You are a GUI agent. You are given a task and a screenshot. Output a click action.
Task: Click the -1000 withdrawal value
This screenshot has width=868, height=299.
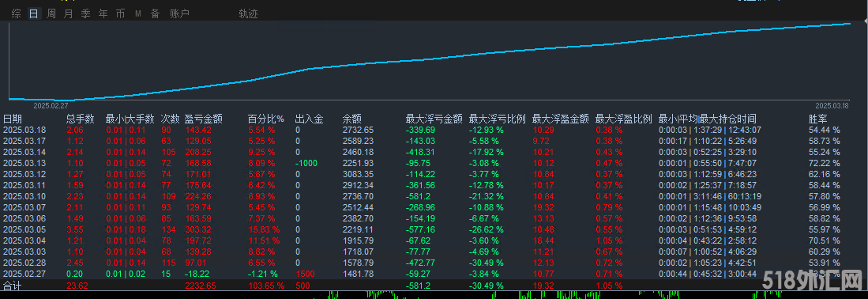point(306,163)
